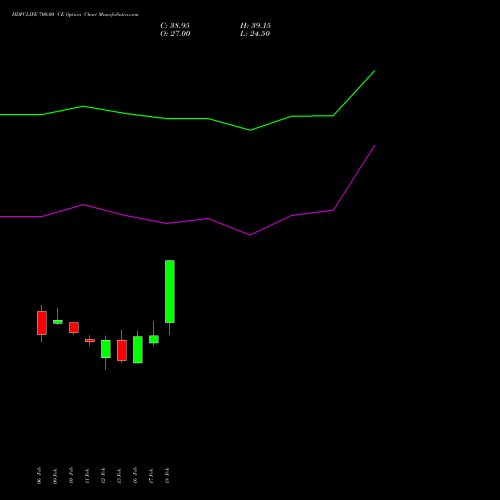Click the close value C: 38.95
The image size is (500, 500).
pyautogui.click(x=175, y=26)
